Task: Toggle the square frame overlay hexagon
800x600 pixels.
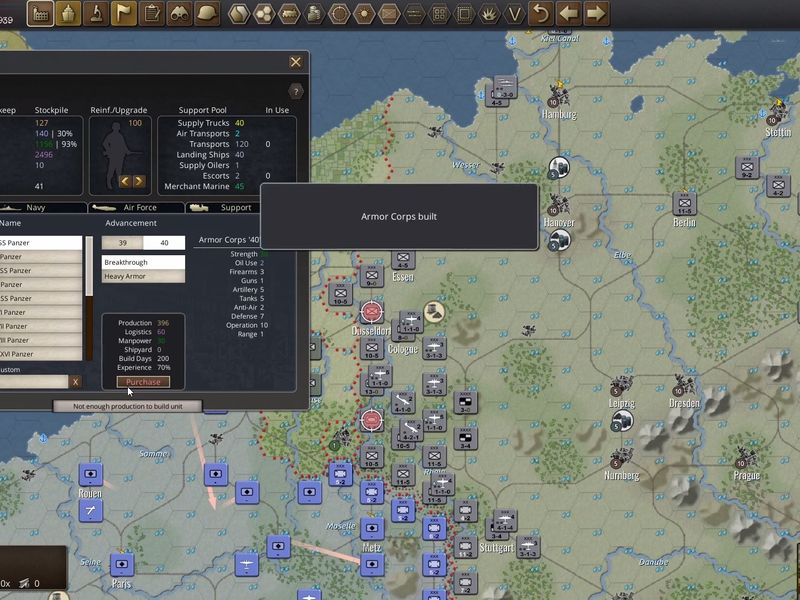Action: (x=464, y=14)
